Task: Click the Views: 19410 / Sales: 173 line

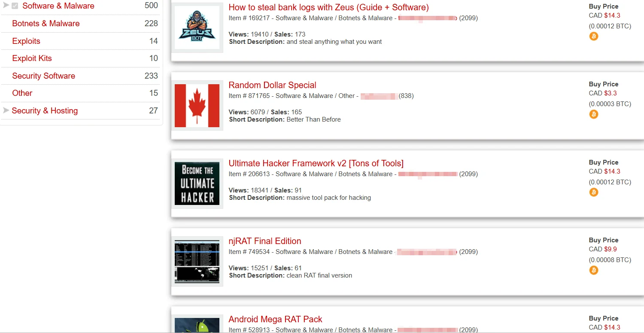Action: click(x=267, y=34)
